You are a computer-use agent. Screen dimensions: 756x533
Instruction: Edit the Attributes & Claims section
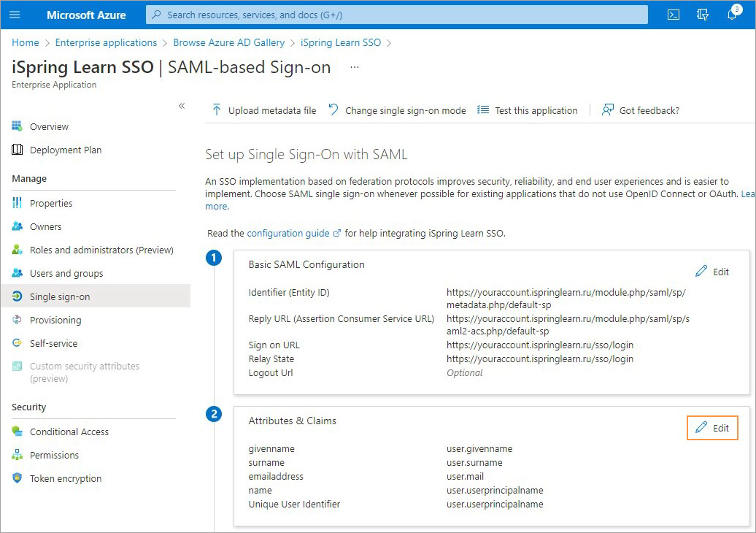(x=712, y=428)
